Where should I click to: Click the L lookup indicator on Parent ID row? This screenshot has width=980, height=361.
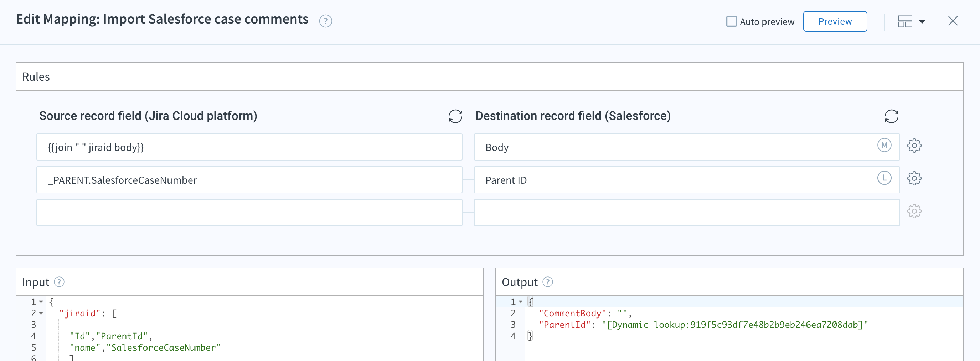click(x=884, y=178)
